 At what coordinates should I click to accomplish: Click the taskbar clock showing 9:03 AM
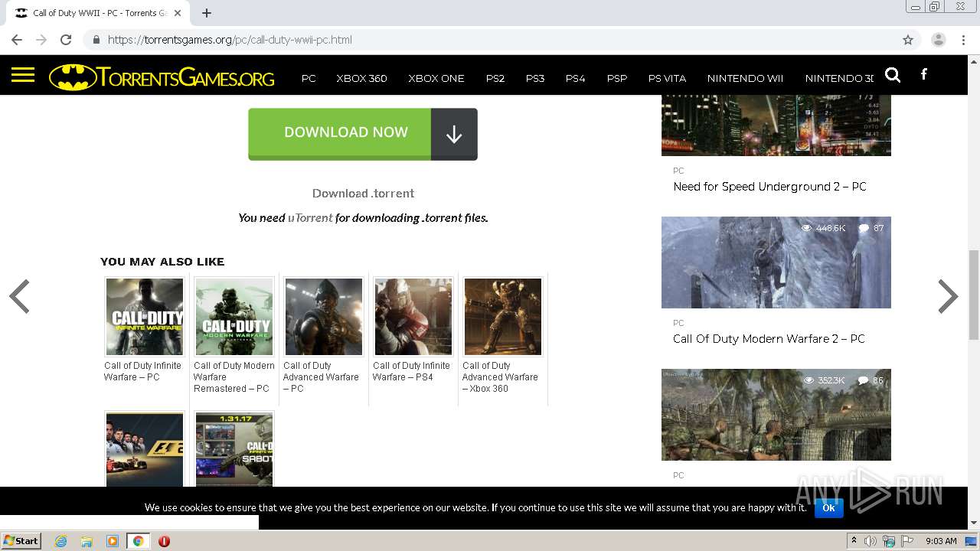(941, 541)
